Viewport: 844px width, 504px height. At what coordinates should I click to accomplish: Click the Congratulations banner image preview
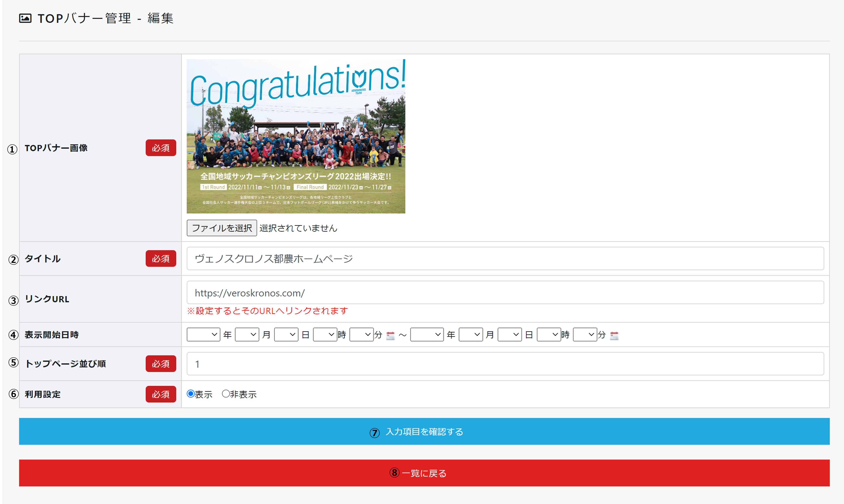click(x=296, y=136)
